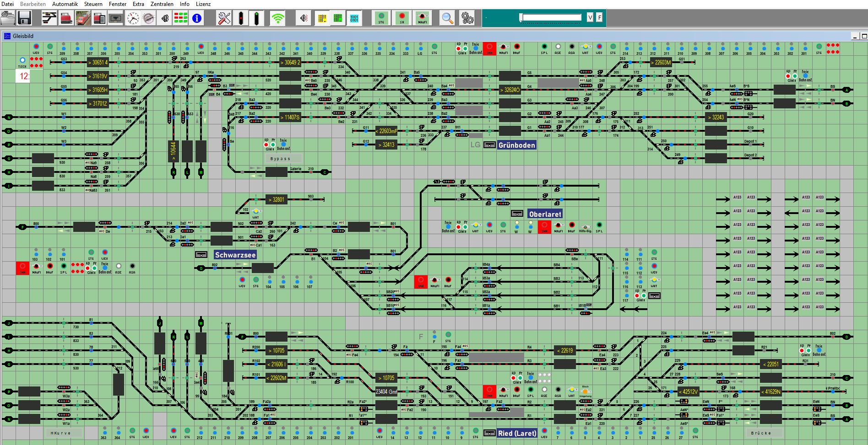Viewport: 868px width, 445px height.
Task: Click the Grünboden station label
Action: click(516, 145)
